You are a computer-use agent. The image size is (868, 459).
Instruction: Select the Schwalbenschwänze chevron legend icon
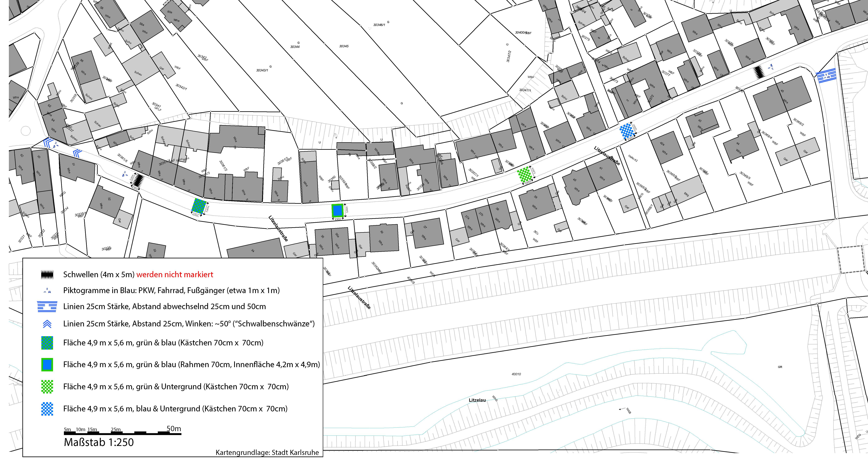coord(47,324)
